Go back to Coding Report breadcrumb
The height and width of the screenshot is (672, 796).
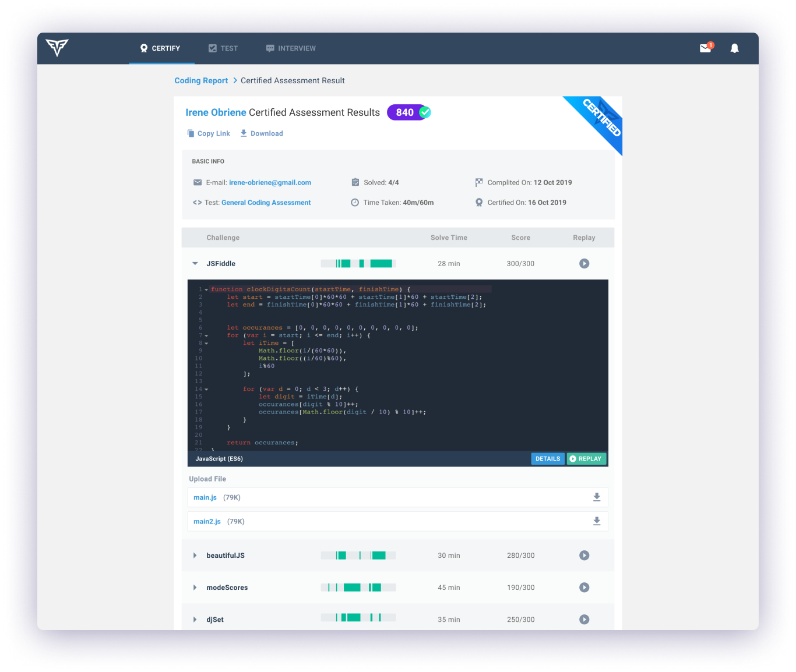pyautogui.click(x=201, y=80)
